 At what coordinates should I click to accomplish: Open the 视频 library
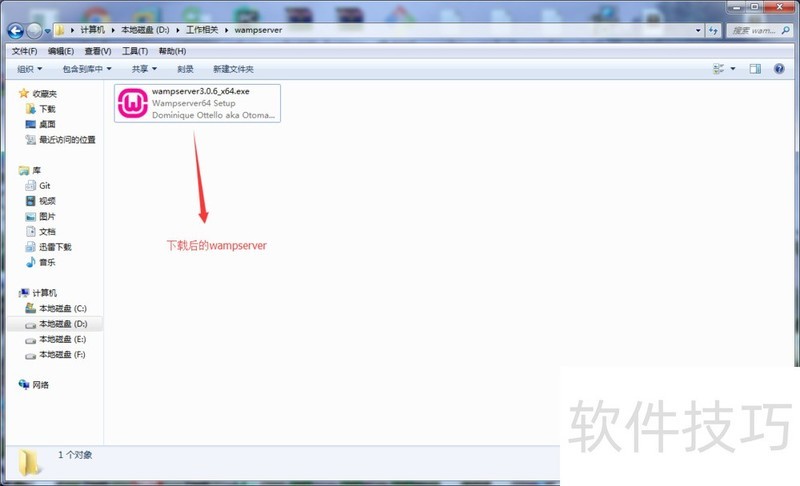tap(40, 201)
